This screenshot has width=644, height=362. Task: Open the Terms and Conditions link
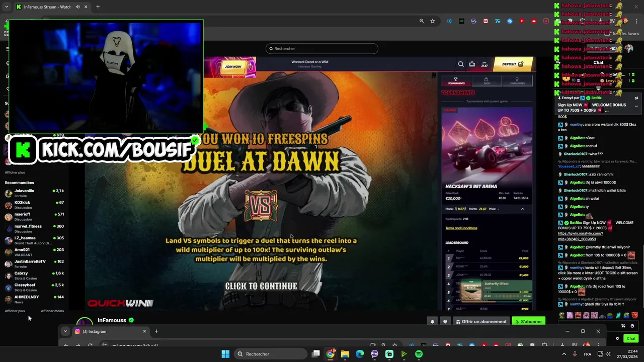[461, 228]
